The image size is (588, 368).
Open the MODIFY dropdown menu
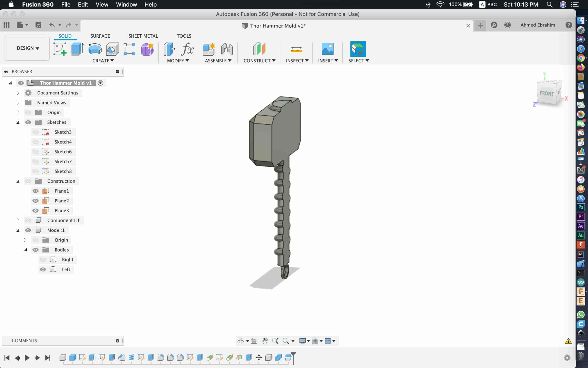(x=178, y=61)
